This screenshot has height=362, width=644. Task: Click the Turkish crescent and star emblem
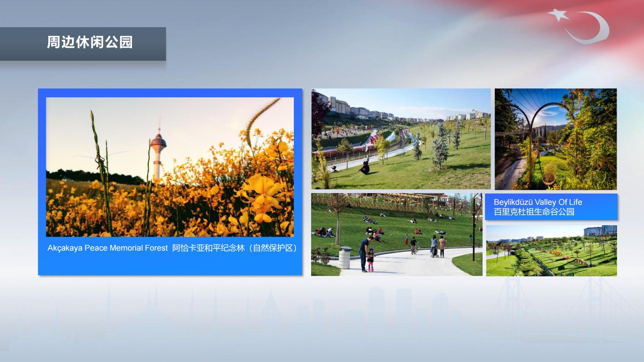click(580, 26)
